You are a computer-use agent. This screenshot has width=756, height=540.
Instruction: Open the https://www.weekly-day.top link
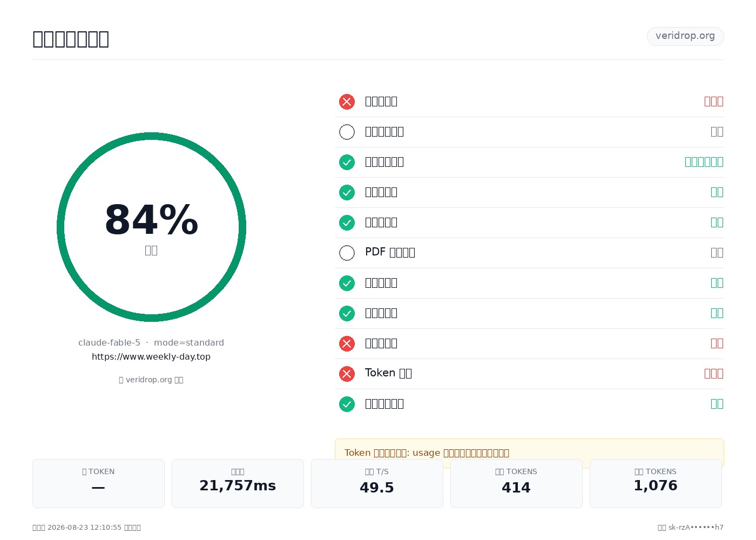pos(151,356)
